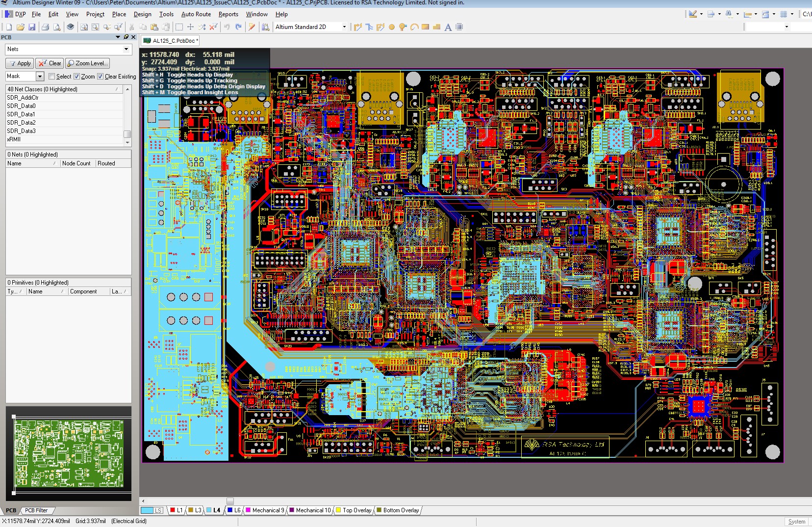Click the LS current layer color swatch
Image resolution: width=812 pixels, height=527 pixels.
coord(148,510)
